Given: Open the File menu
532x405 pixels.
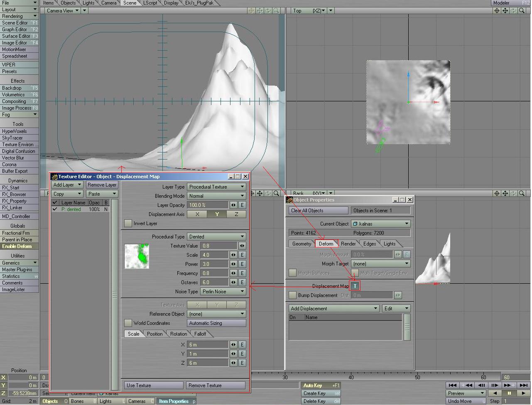Looking at the screenshot, I should click(x=19, y=3).
